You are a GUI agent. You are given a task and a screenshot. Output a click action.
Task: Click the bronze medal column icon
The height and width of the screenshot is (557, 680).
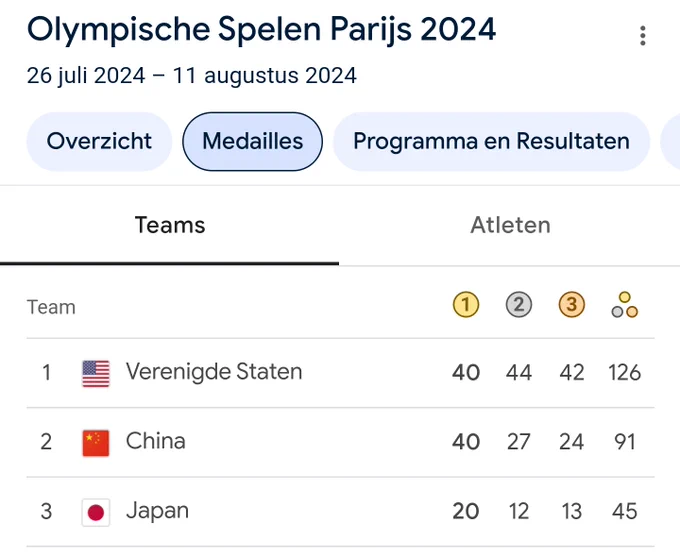[572, 305]
